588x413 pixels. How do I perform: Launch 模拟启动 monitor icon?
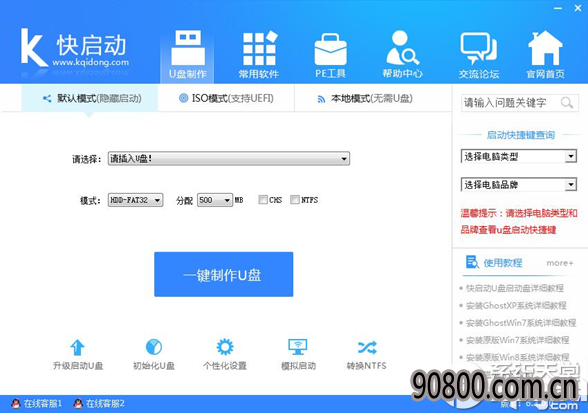click(298, 347)
